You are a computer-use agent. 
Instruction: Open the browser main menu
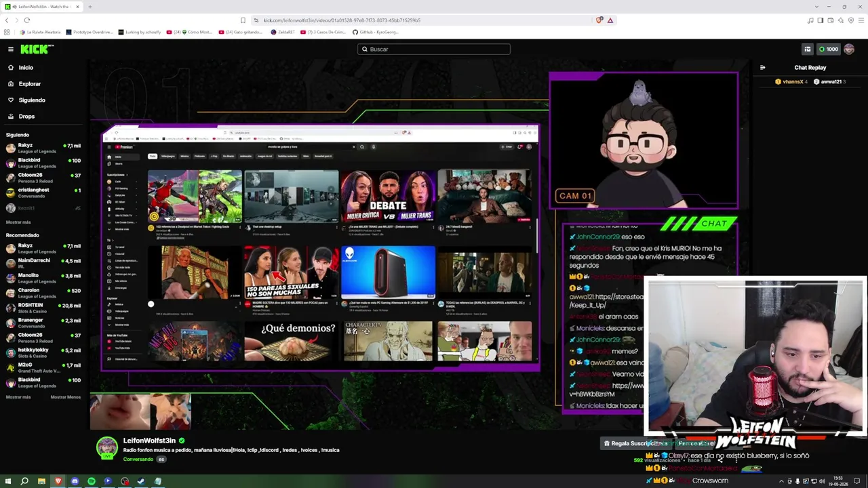(x=861, y=20)
